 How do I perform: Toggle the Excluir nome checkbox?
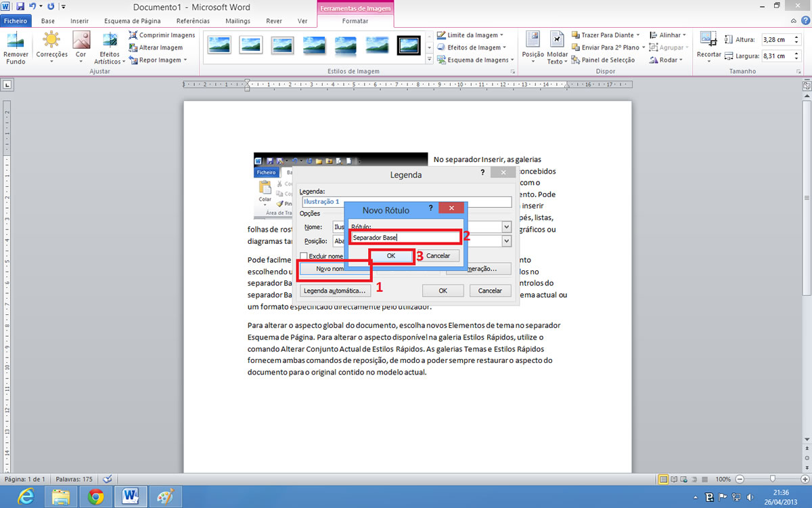(304, 256)
